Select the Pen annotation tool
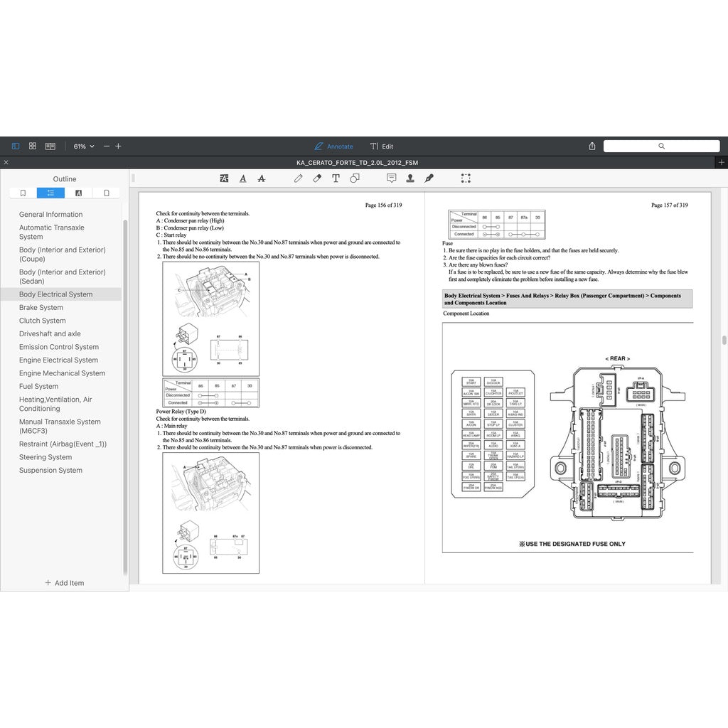 coord(298,178)
